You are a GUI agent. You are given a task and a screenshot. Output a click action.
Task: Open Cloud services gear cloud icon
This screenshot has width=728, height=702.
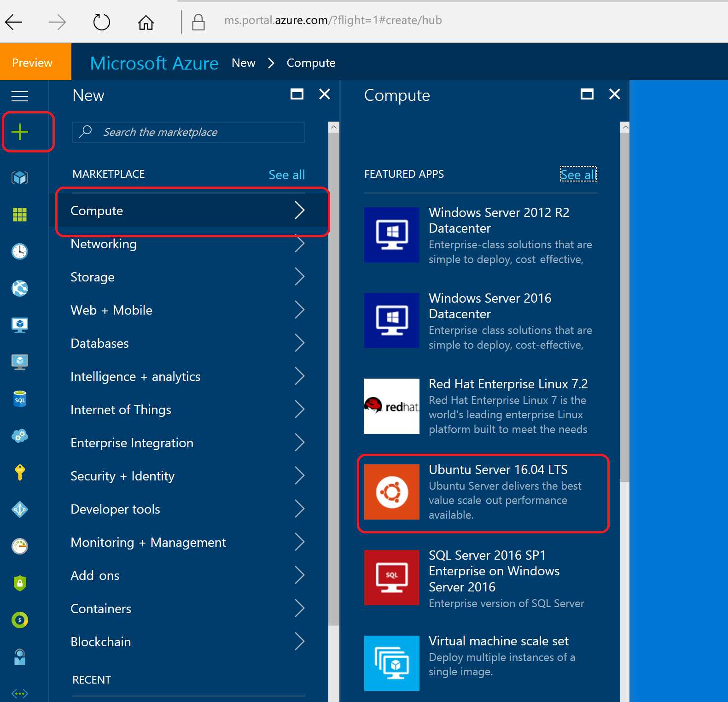pos(20,435)
